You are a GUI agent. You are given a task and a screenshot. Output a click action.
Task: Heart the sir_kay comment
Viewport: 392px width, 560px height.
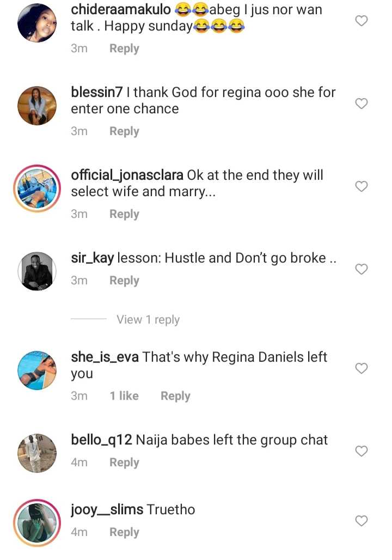[362, 269]
